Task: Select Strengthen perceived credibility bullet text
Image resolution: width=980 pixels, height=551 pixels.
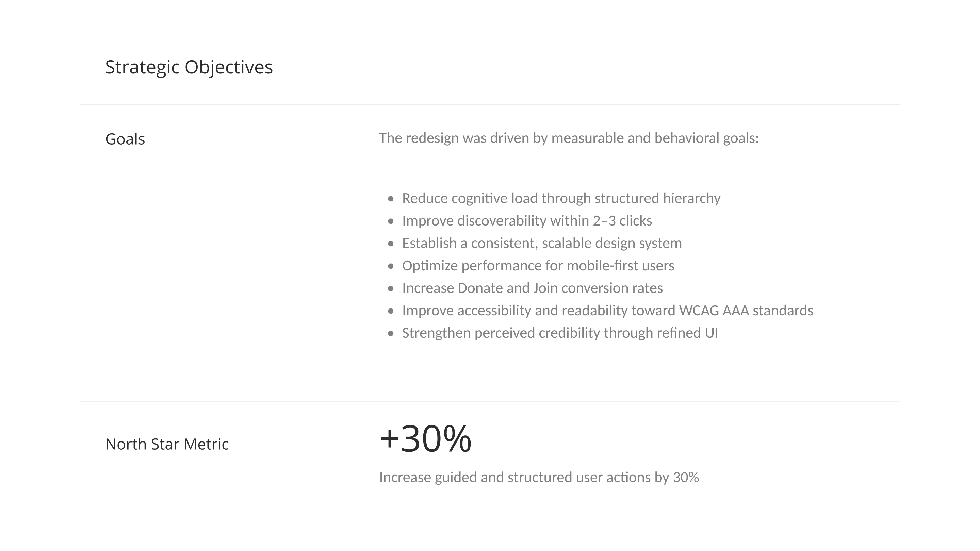Action: point(560,333)
